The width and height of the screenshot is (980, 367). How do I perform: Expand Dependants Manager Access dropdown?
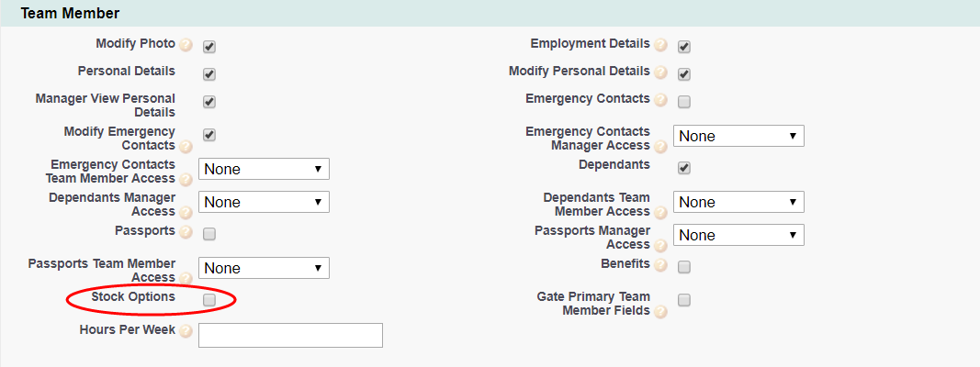tap(264, 202)
